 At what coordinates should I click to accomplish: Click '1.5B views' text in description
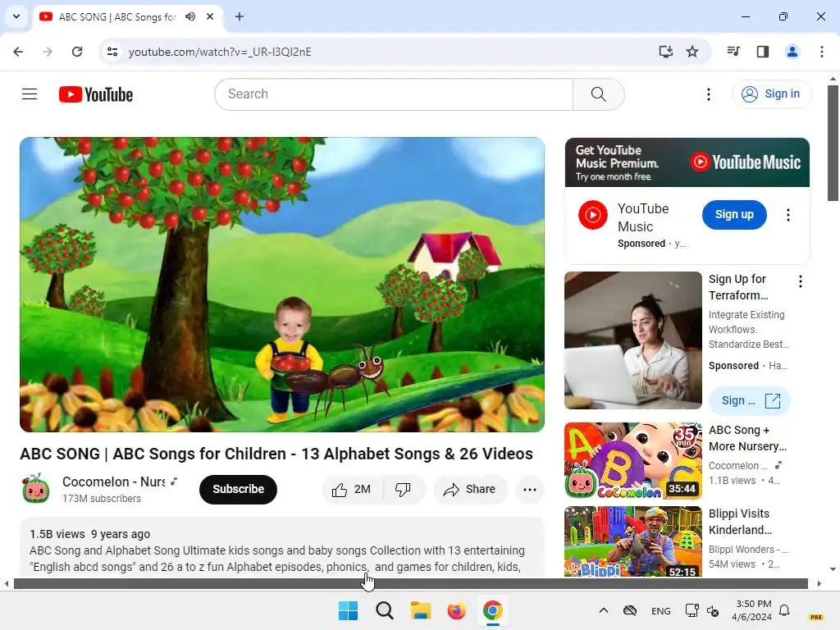[57, 534]
